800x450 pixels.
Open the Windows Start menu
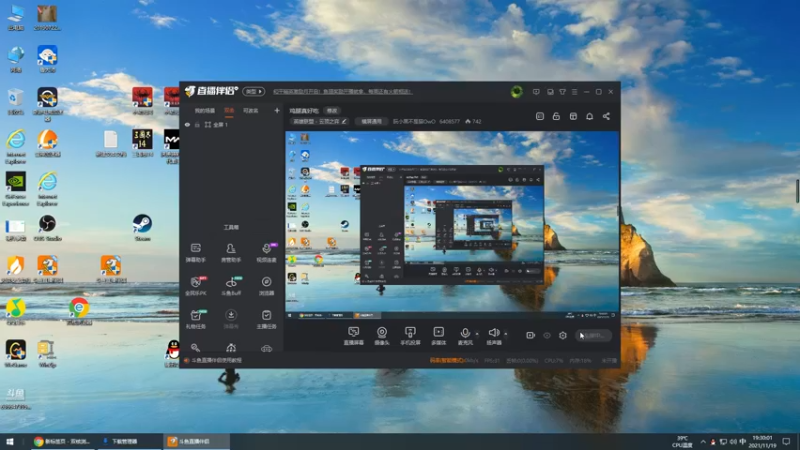point(10,441)
